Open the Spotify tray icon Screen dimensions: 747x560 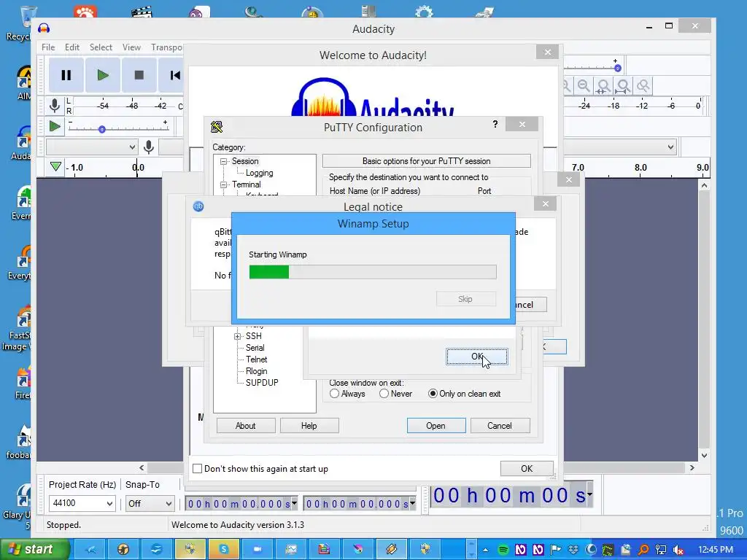[503, 550]
